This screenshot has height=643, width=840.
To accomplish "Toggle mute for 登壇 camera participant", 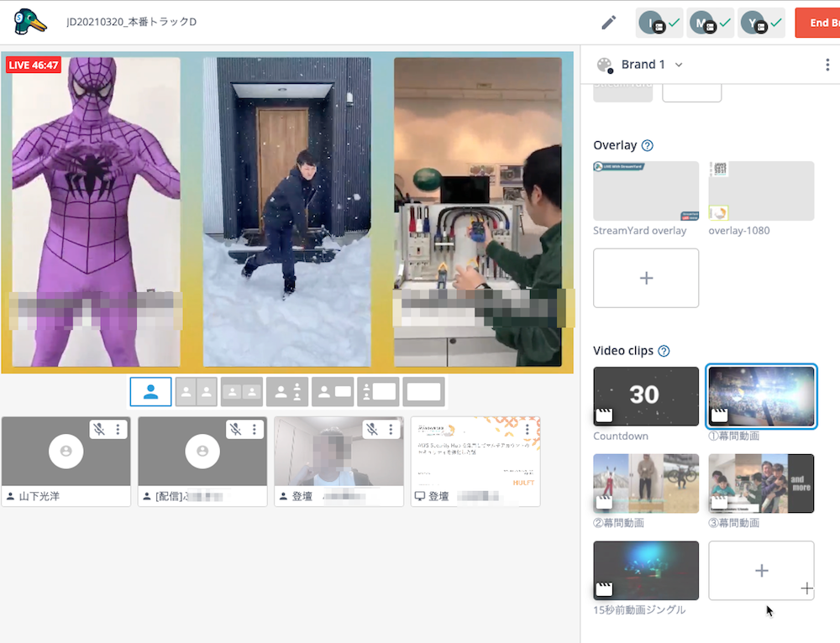I will point(372,429).
